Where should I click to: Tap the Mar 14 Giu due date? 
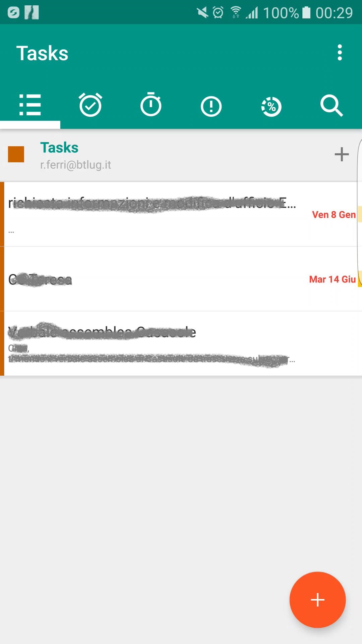[x=332, y=279]
